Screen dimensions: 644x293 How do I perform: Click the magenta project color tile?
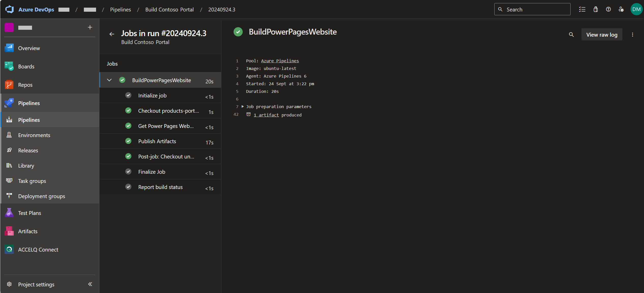coord(9,27)
